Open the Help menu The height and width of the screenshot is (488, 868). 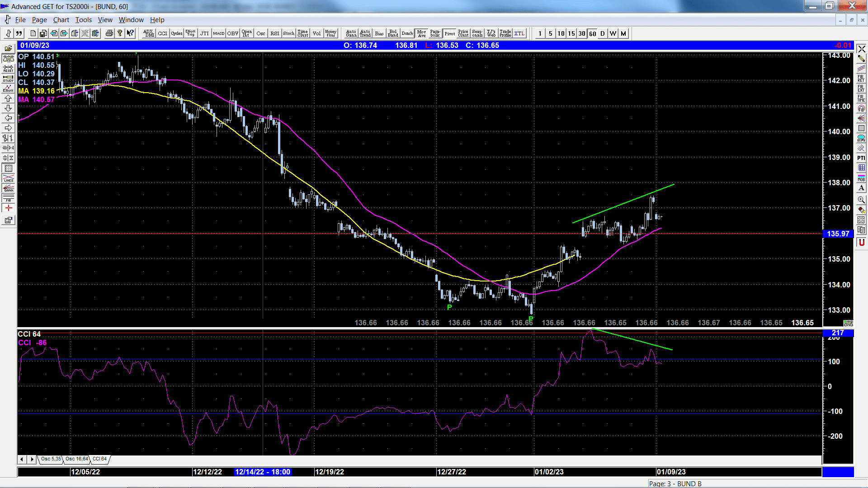157,20
